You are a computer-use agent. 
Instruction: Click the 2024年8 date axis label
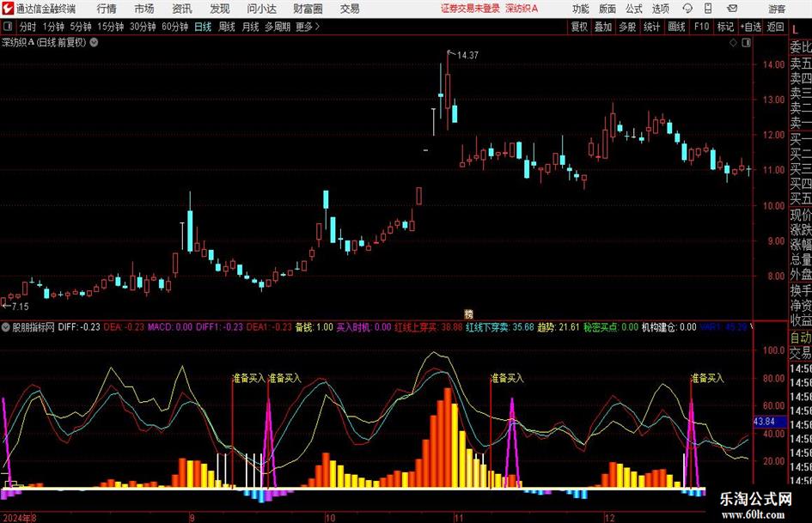point(19,517)
